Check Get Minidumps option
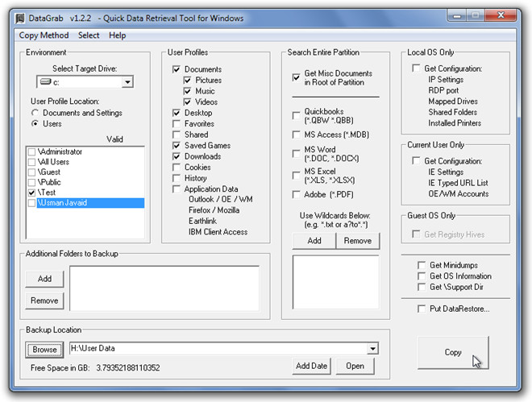The width and height of the screenshot is (532, 402). point(422,265)
